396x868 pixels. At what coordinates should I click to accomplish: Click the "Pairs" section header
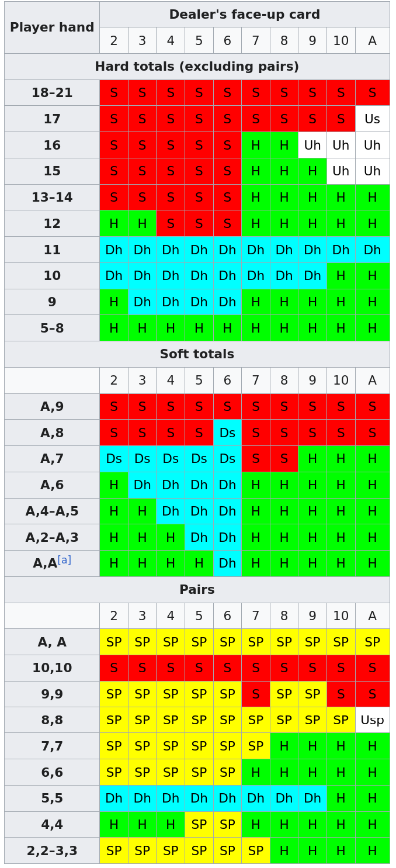[x=197, y=590]
